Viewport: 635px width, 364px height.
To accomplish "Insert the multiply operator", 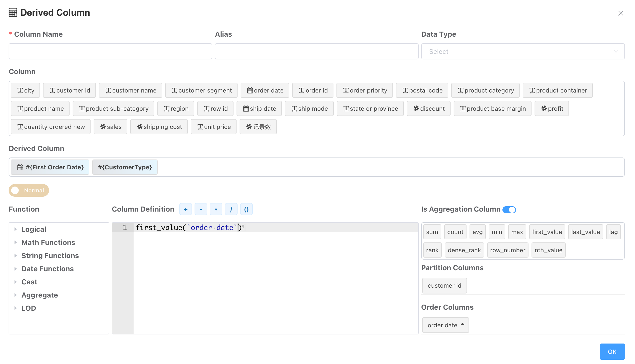I will pos(216,209).
